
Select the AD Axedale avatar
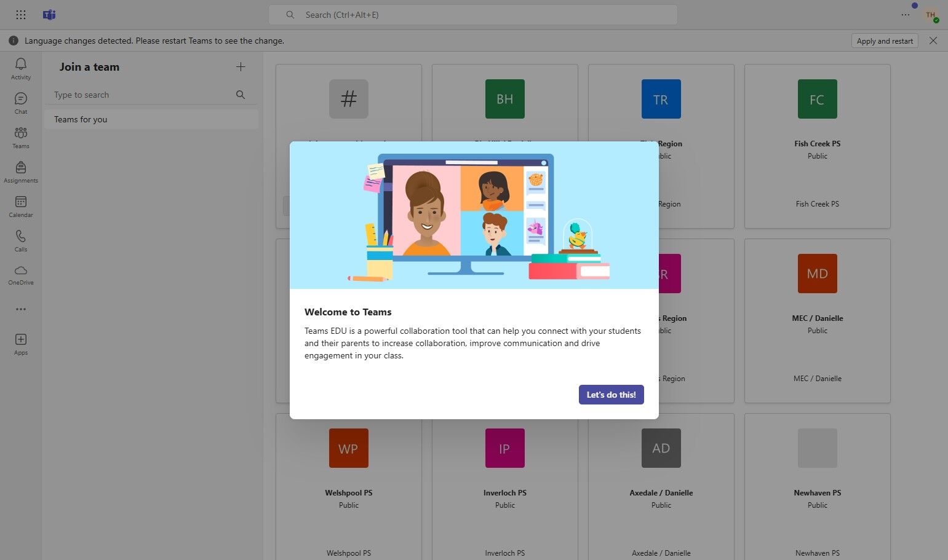point(661,448)
